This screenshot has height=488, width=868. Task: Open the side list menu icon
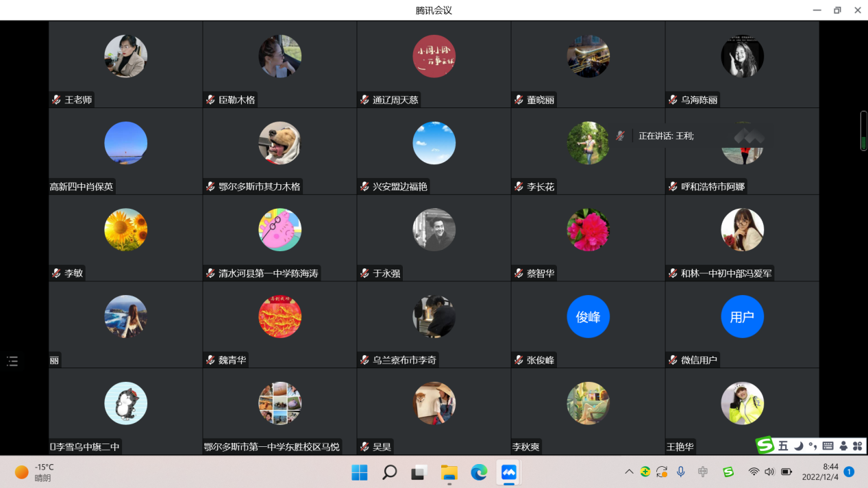click(12, 361)
